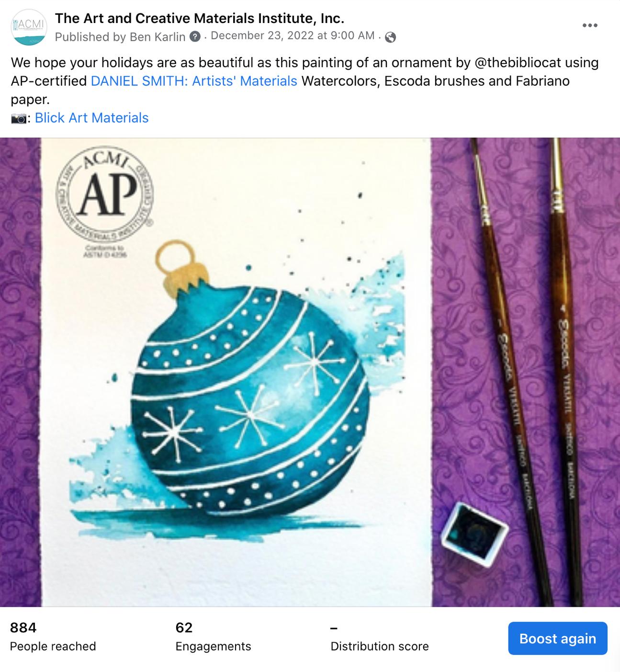
Task: Click the Published by Ben Karlin text
Action: tap(120, 37)
